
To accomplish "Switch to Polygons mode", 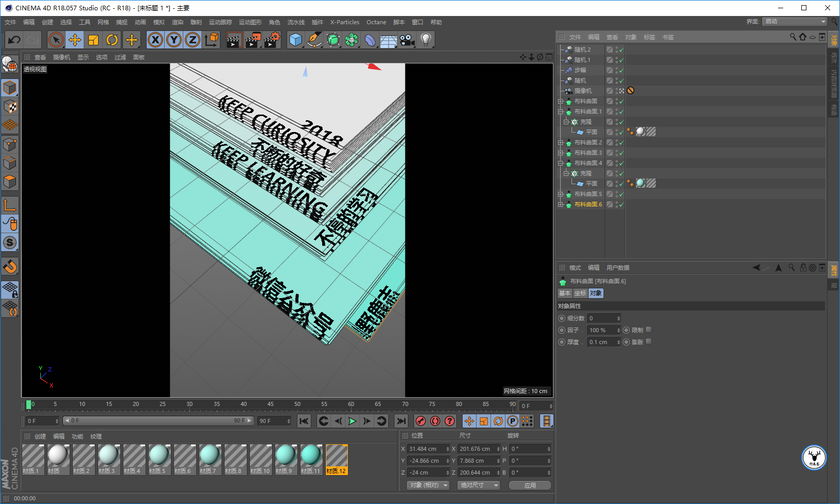I will (x=10, y=182).
